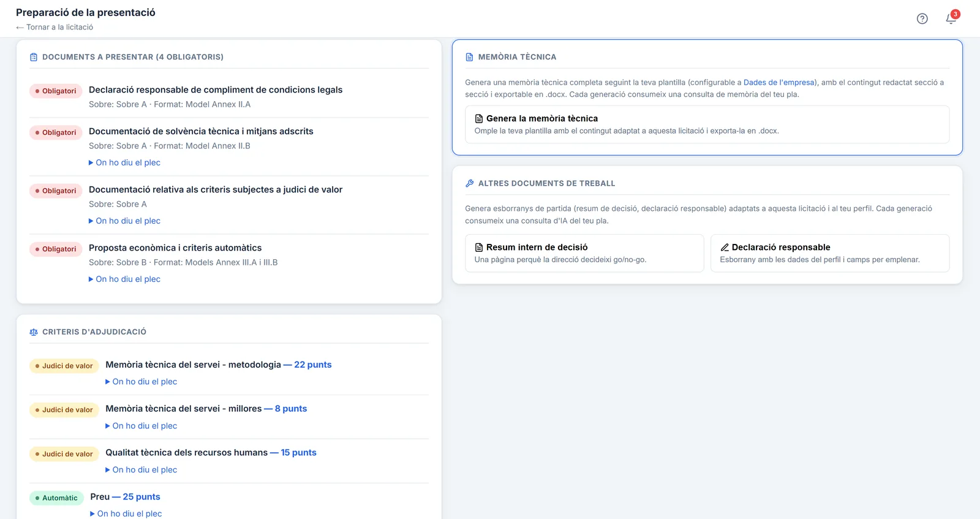Open notifications bell with 3 badge

(951, 18)
